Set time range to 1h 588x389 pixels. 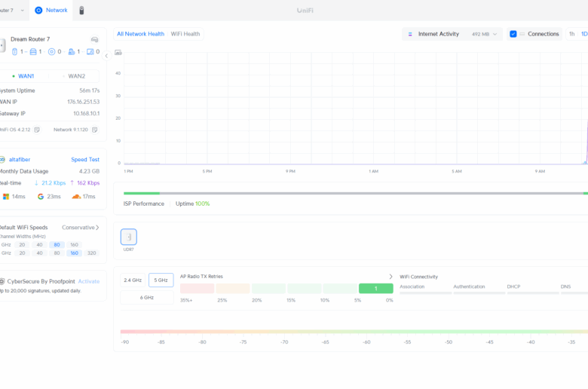572,34
